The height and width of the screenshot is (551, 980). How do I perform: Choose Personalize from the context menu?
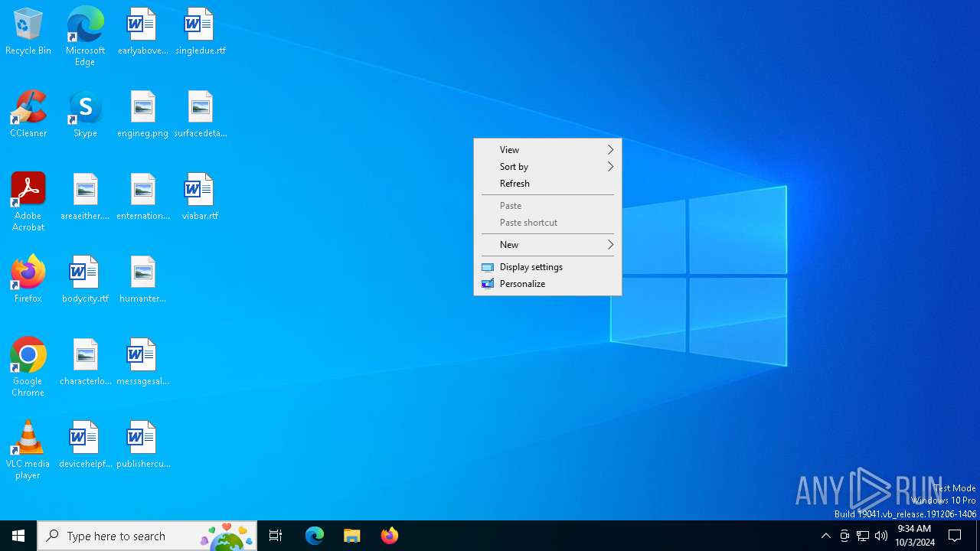(547, 284)
